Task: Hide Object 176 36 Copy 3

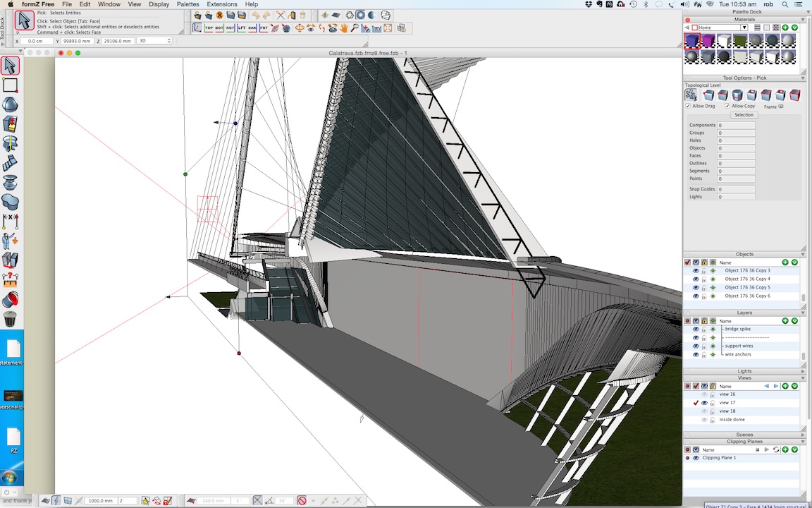Action: (696, 271)
